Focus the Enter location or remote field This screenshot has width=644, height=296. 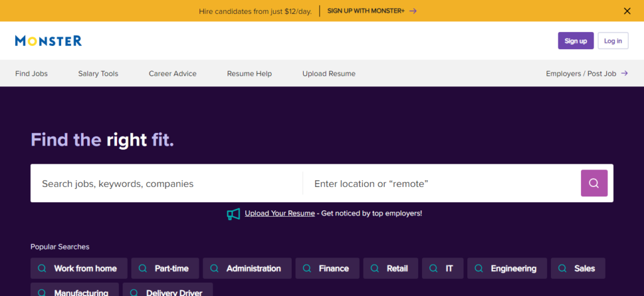(x=441, y=183)
